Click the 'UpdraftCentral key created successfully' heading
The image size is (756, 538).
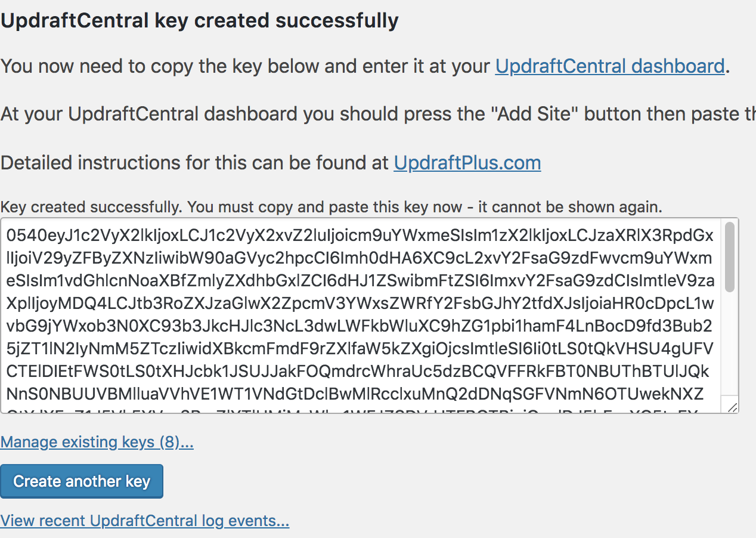tap(199, 20)
